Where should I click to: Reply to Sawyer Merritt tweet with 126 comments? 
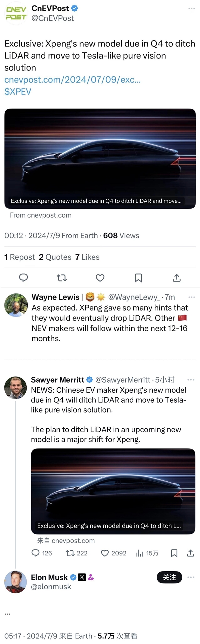(36, 553)
